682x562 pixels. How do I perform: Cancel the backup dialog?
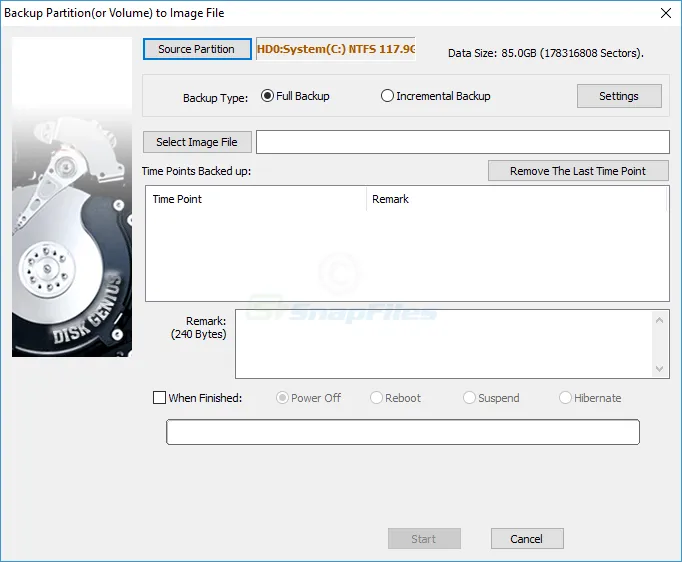[527, 539]
